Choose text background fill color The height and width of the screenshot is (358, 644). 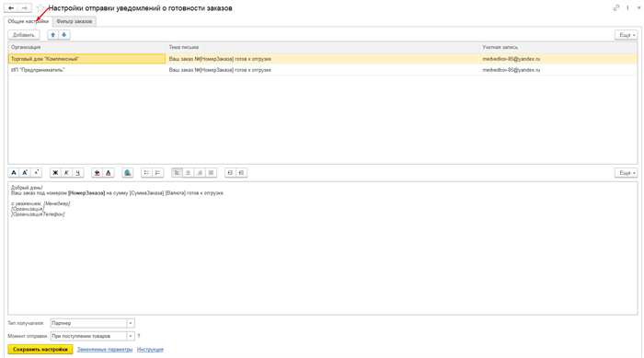tap(98, 173)
